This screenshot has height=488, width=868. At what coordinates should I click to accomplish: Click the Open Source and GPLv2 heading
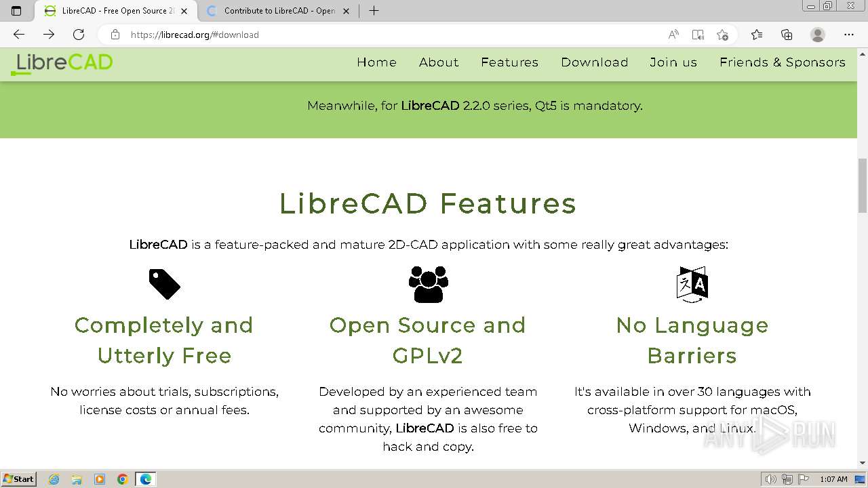click(x=428, y=340)
